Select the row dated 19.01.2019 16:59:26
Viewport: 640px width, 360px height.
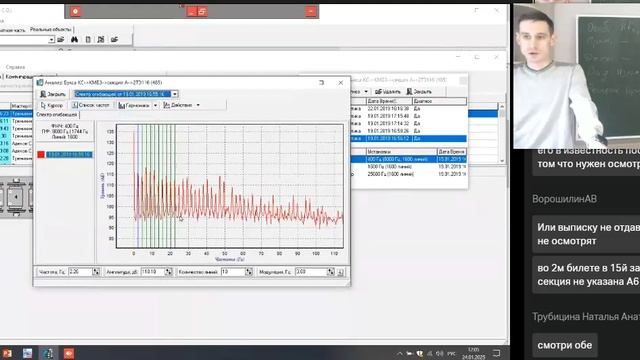tap(408, 131)
